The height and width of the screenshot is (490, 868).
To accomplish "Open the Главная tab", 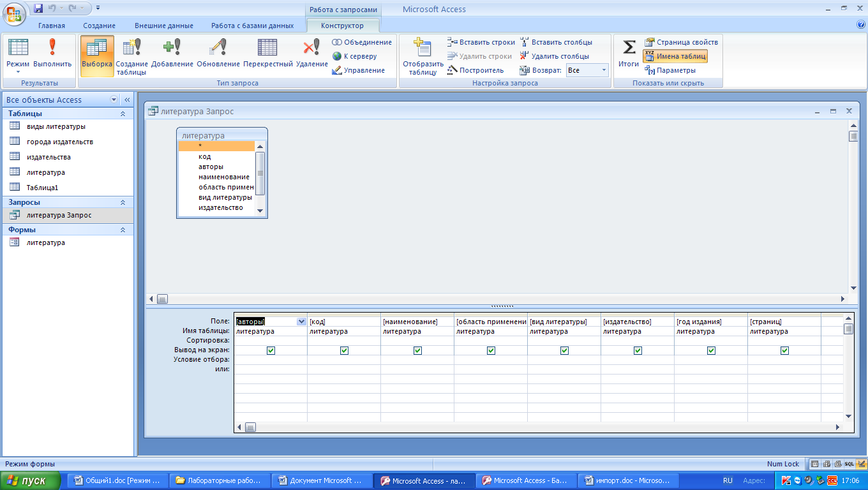I will click(51, 26).
